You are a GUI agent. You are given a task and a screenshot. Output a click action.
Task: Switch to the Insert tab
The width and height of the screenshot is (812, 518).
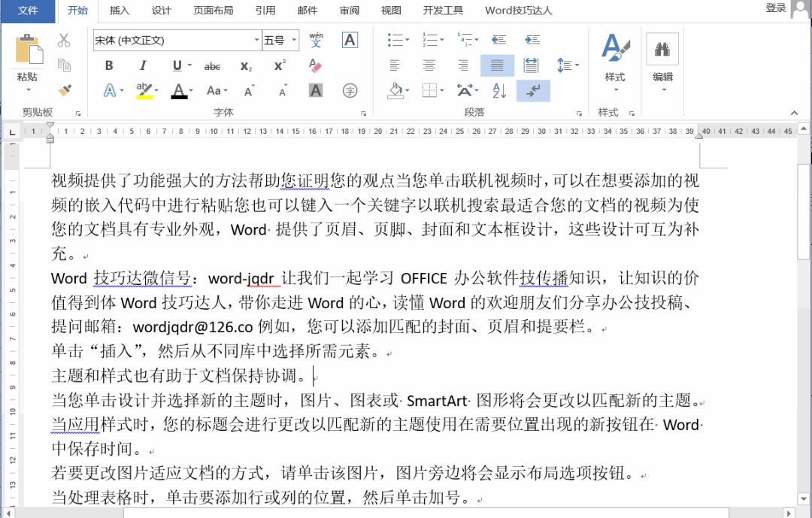pyautogui.click(x=119, y=11)
